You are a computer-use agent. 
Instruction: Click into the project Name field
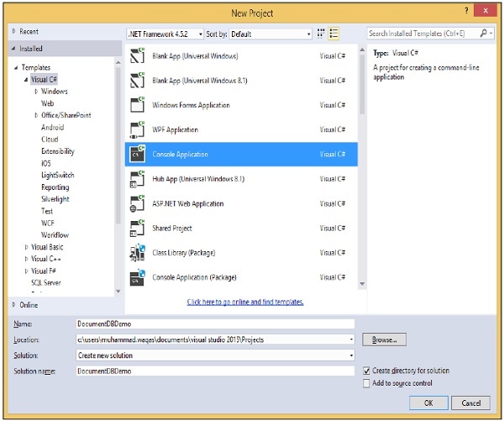click(214, 324)
